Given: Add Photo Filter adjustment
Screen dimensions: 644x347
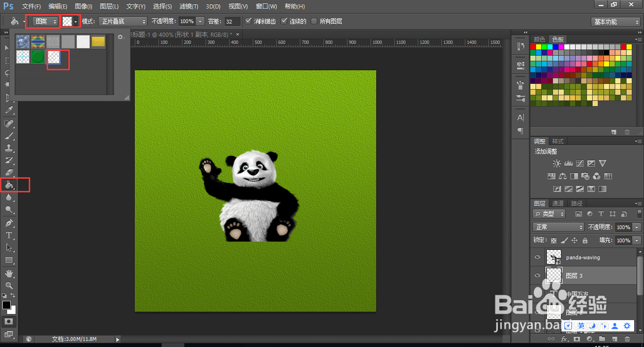Looking at the screenshot, I should 586,176.
